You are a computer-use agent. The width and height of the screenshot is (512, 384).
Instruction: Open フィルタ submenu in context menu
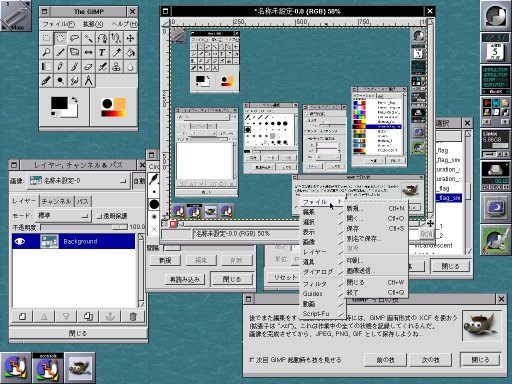click(x=322, y=284)
